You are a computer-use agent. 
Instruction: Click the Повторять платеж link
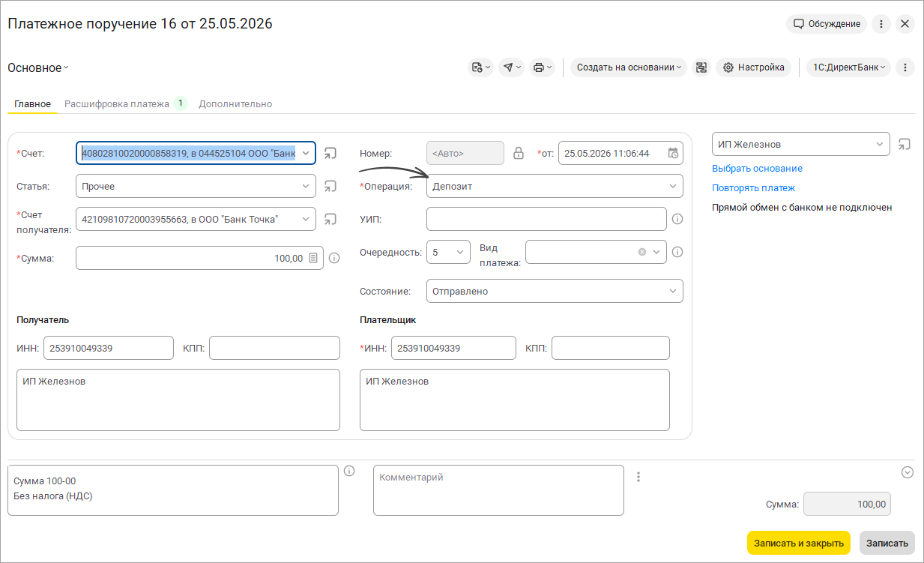point(753,188)
